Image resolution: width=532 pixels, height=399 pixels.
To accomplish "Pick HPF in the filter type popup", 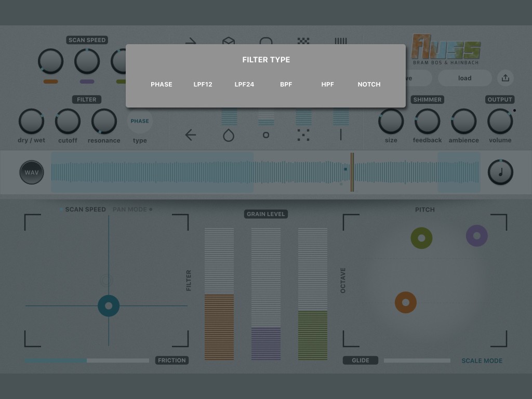I will tap(327, 84).
